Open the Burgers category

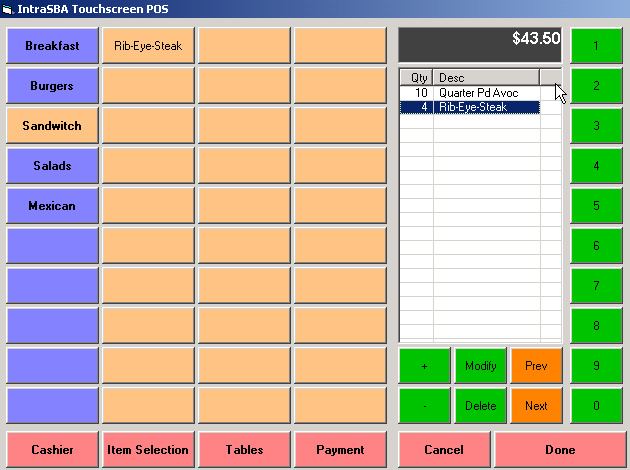coord(52,86)
